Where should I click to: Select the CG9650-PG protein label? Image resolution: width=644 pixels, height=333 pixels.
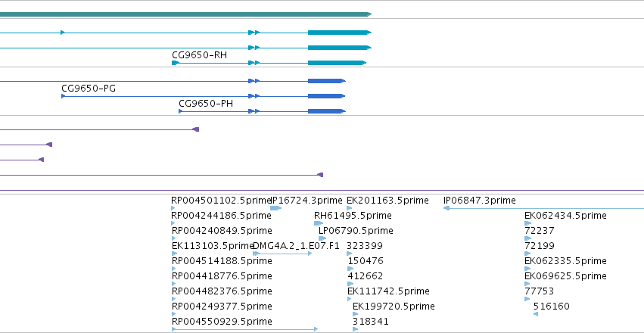[x=89, y=89]
